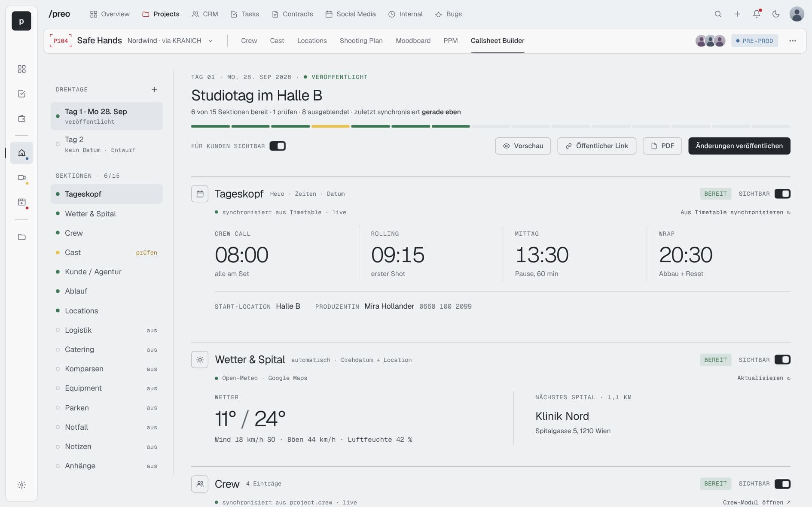812x507 pixels.
Task: Click Aus Timetable synchronisieren link
Action: 735,213
